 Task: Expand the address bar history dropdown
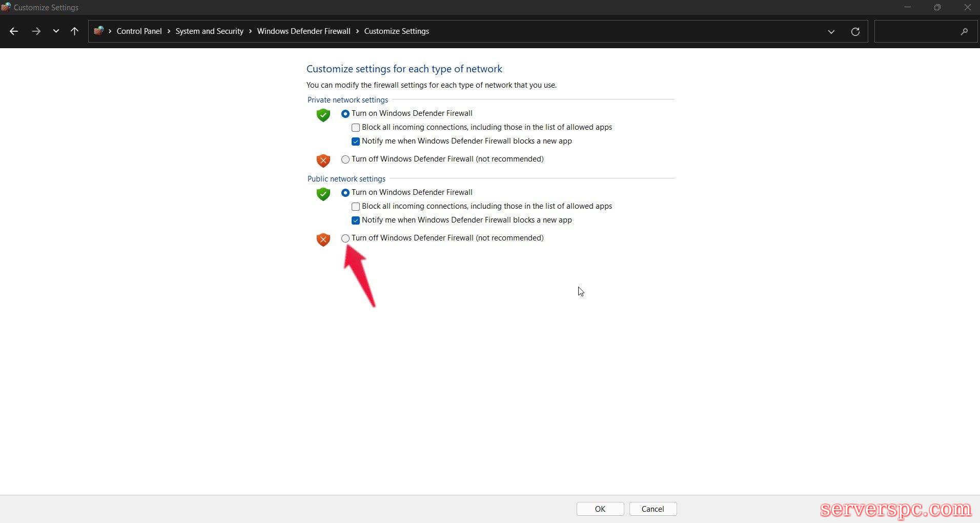pyautogui.click(x=831, y=32)
